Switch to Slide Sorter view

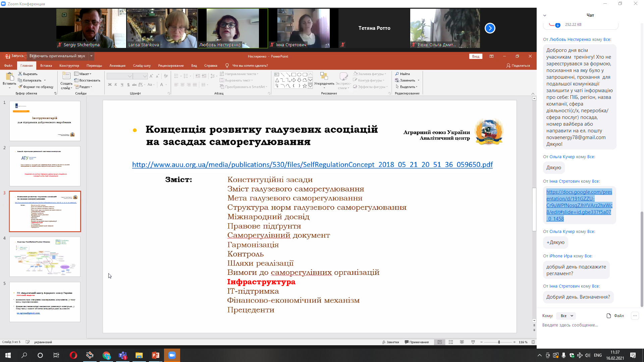click(x=451, y=342)
